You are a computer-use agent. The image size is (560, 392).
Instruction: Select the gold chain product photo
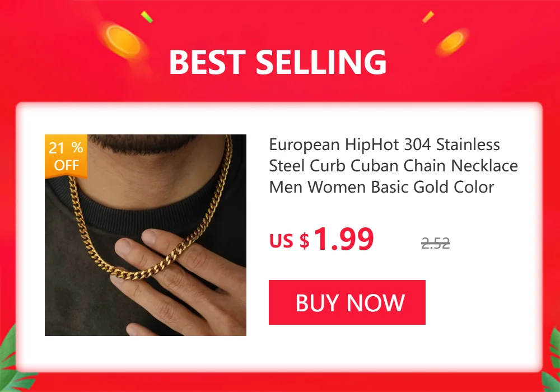point(146,235)
